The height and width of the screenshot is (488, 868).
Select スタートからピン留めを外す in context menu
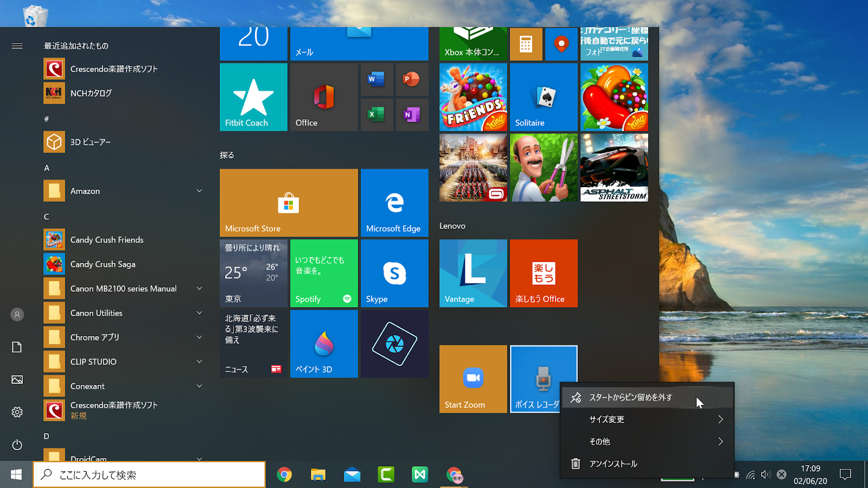[647, 397]
